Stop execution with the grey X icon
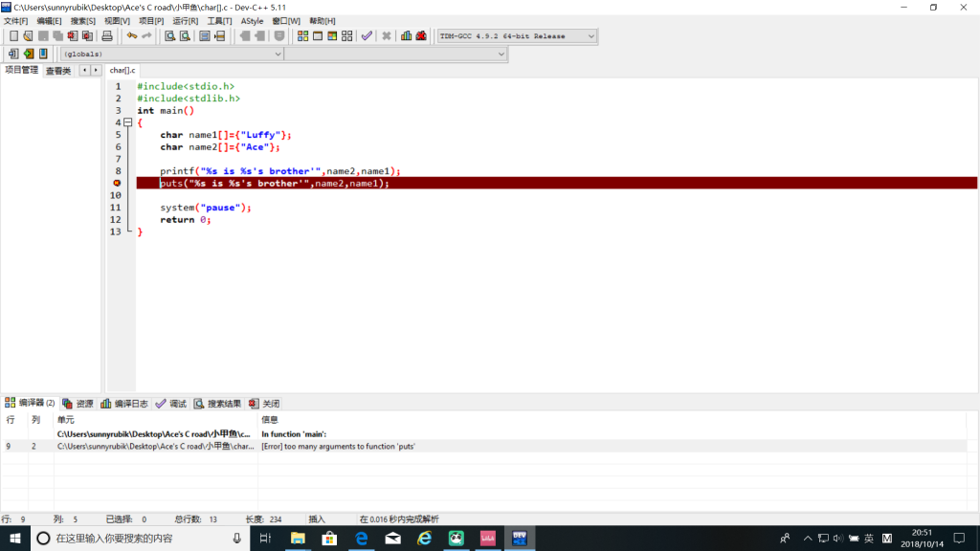Screen dimensions: 980x551 click(x=387, y=36)
